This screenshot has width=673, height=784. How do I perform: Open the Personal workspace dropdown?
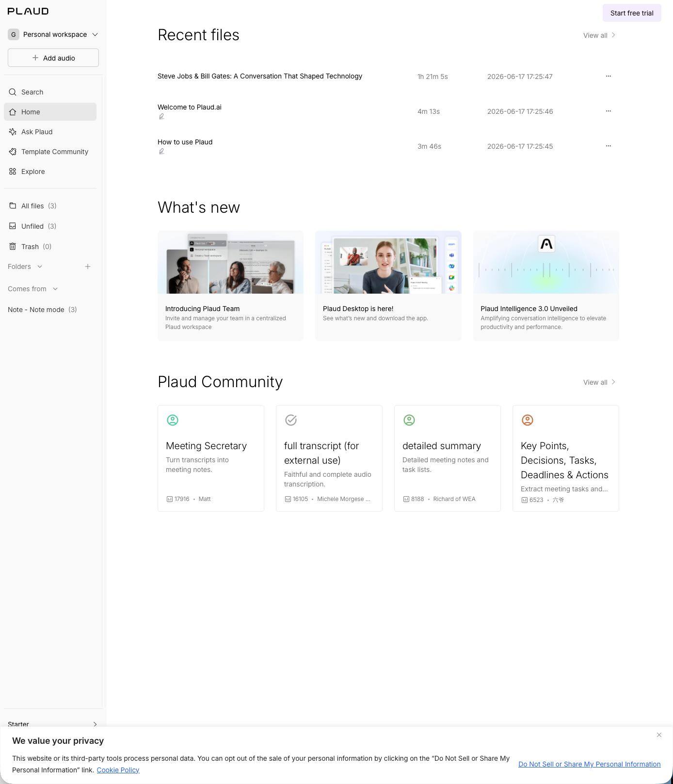pos(53,34)
